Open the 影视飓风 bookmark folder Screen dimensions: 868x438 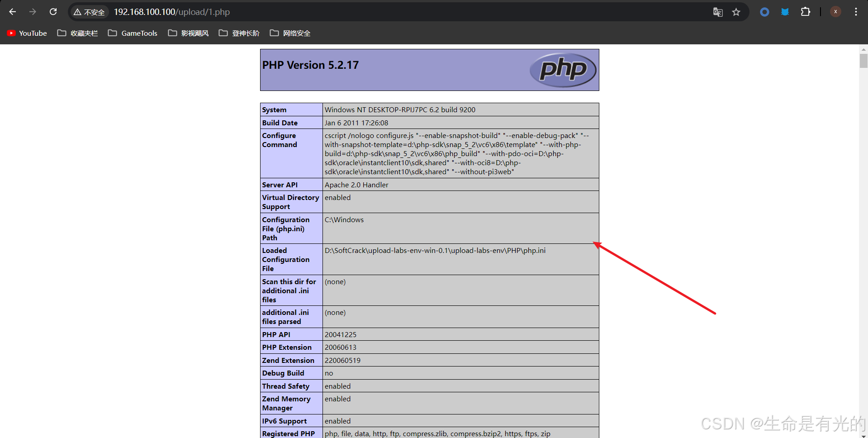pyautogui.click(x=188, y=33)
